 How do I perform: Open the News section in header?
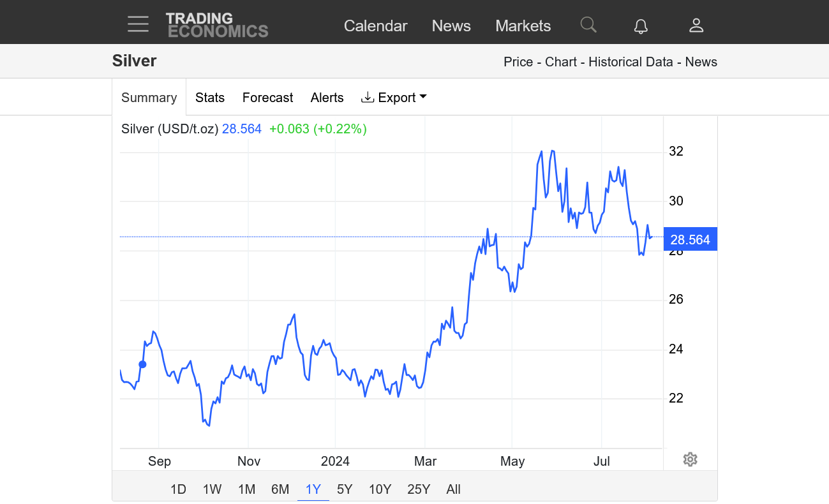coord(451,26)
